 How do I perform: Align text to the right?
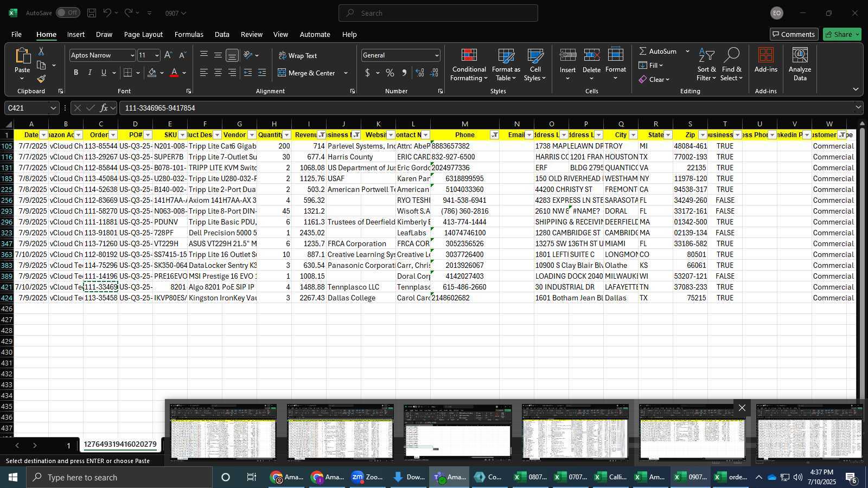[232, 73]
